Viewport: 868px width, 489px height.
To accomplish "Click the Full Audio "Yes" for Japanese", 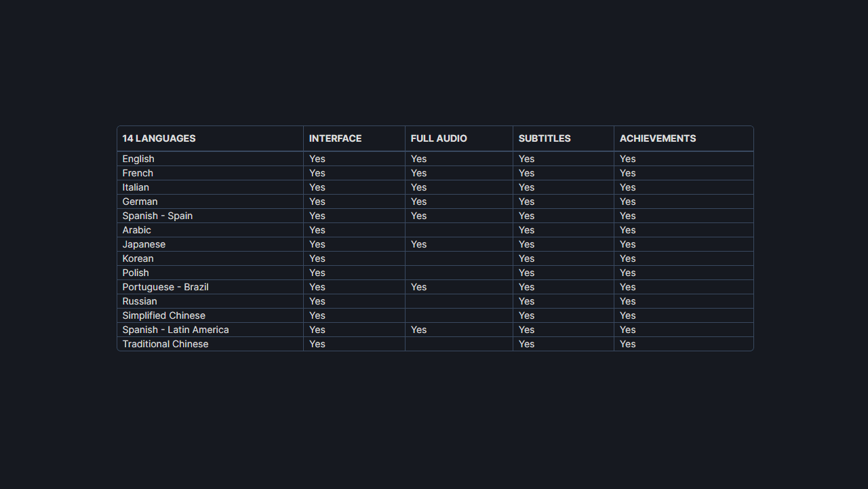I will coord(418,244).
